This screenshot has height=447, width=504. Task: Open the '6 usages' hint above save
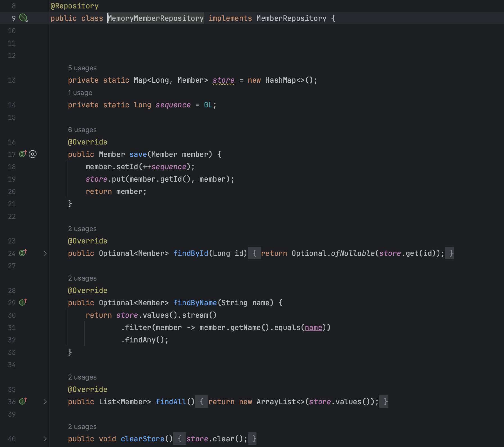click(x=82, y=130)
